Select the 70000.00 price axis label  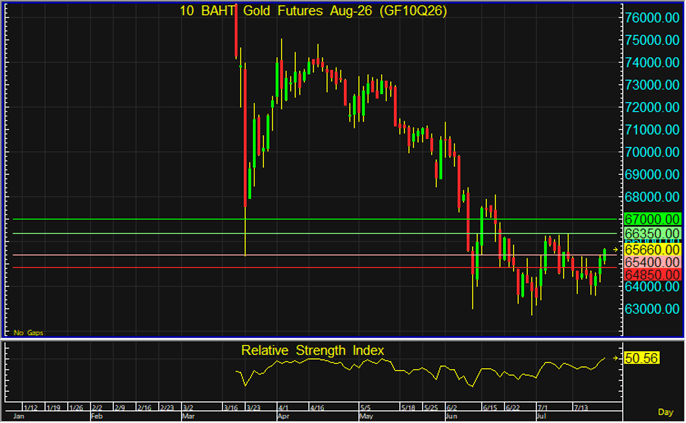[x=652, y=152]
